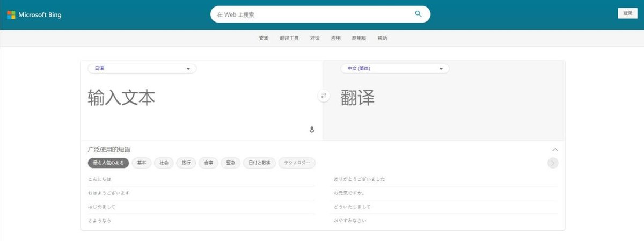Image resolution: width=644 pixels, height=241 pixels.
Task: Collapse the 广泛使用的短语 section
Action: click(x=555, y=150)
